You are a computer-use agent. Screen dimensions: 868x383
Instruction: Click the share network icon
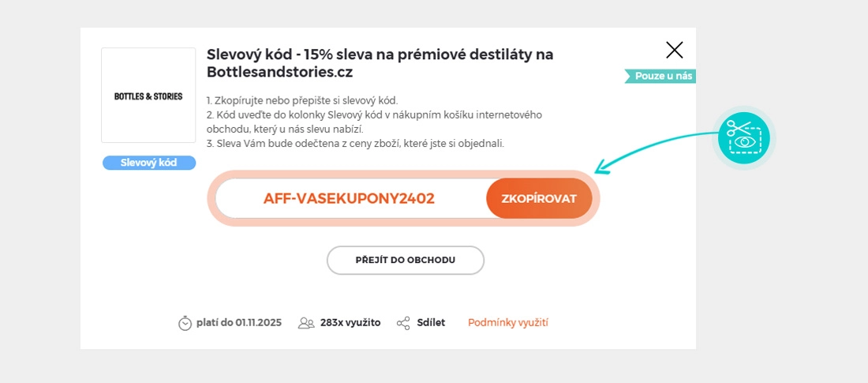(403, 323)
